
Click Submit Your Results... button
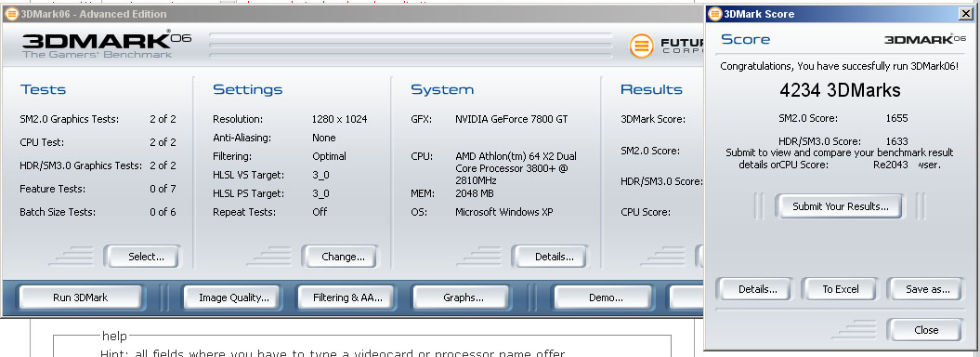pos(840,206)
